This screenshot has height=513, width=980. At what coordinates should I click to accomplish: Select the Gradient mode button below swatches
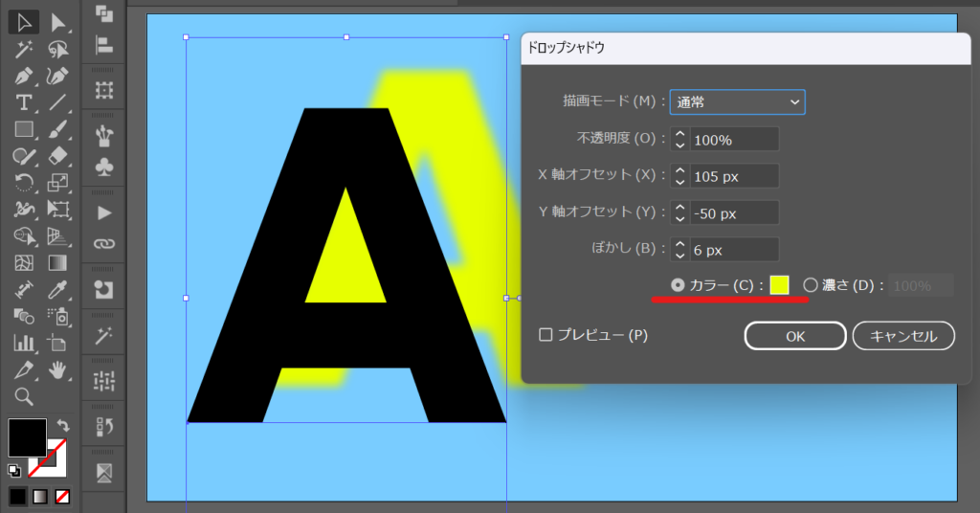click(40, 497)
